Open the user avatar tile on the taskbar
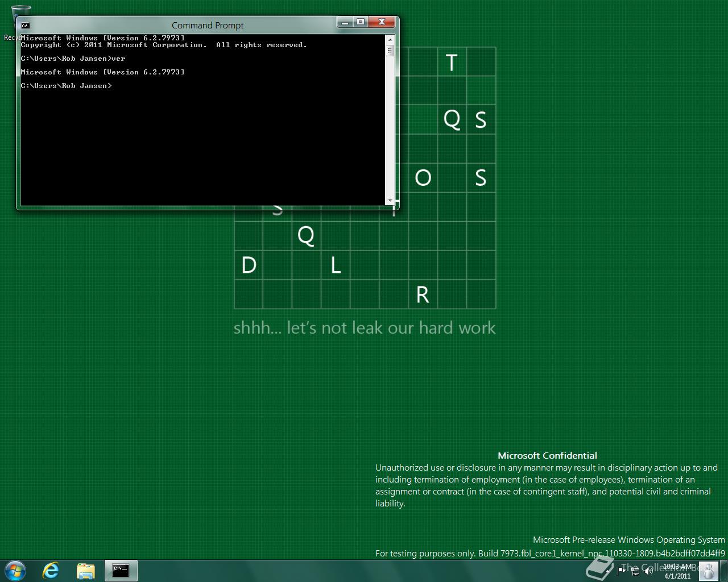This screenshot has width=728, height=582. [708, 571]
